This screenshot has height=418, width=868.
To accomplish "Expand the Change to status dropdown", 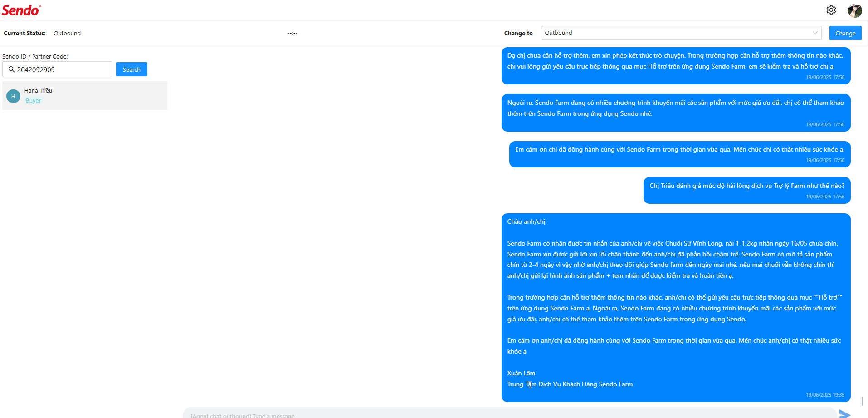I will click(681, 33).
